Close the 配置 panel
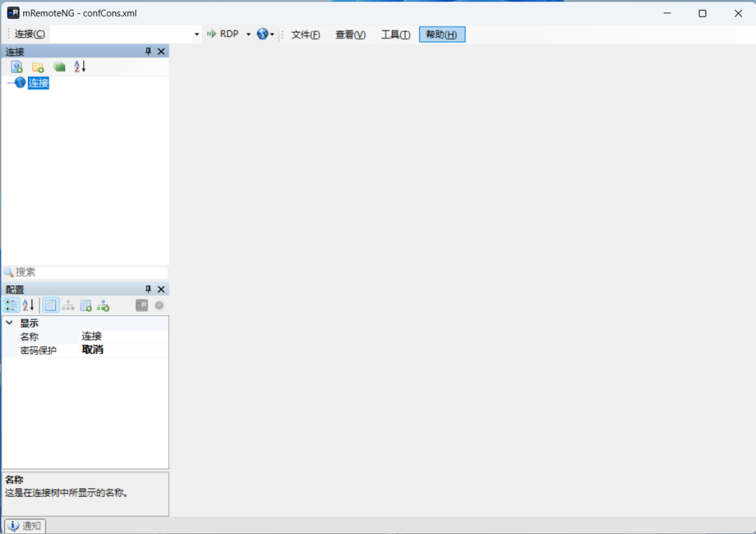 pyautogui.click(x=161, y=289)
